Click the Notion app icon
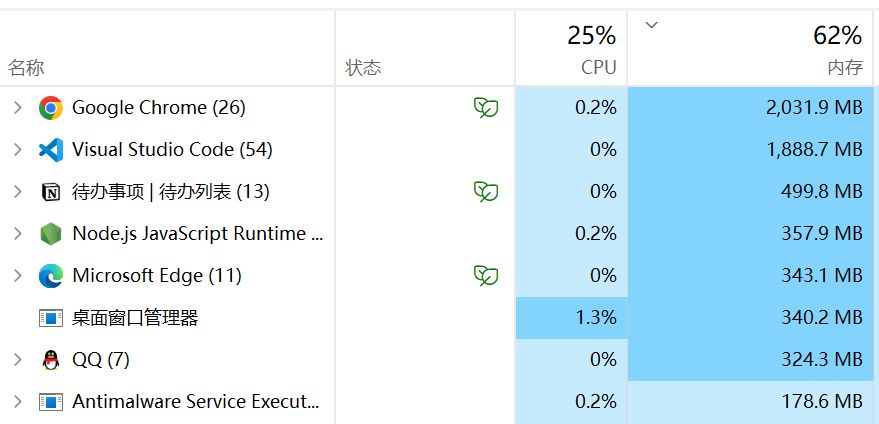 pyautogui.click(x=50, y=192)
